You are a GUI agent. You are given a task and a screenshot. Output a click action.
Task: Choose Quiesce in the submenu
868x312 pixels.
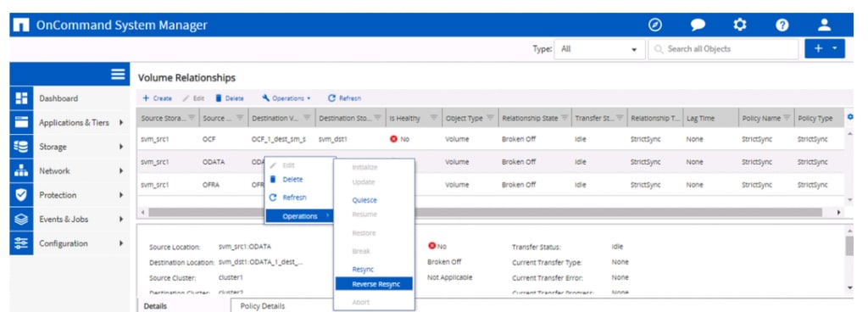click(364, 200)
